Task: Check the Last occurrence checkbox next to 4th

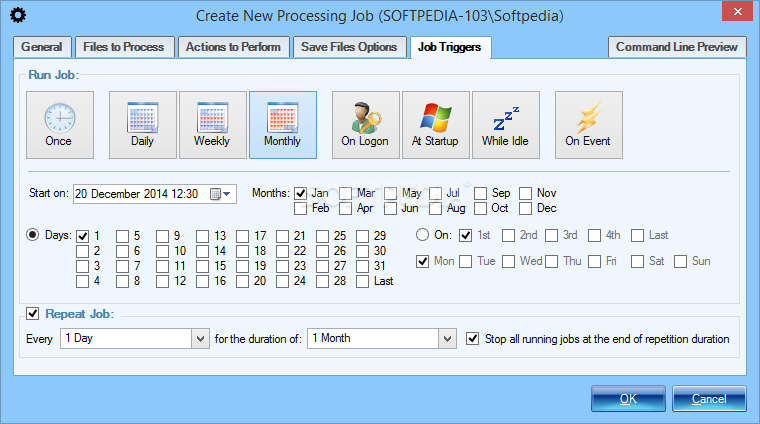Action: pyautogui.click(x=637, y=236)
